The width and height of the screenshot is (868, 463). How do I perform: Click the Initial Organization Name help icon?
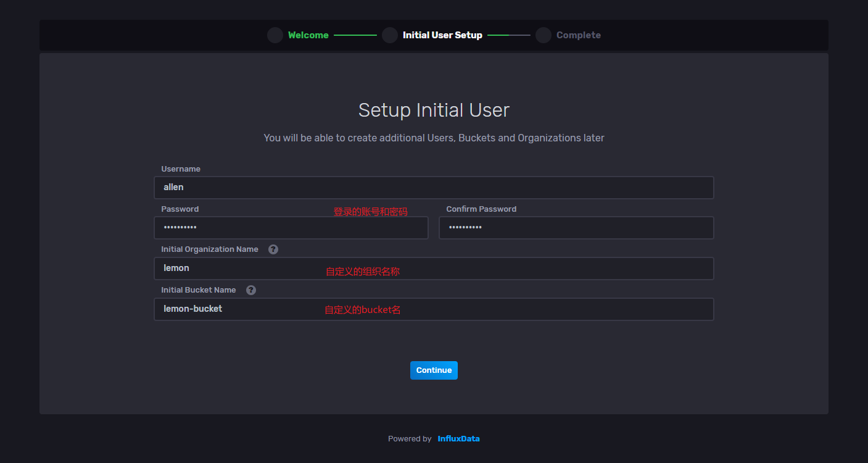point(273,249)
